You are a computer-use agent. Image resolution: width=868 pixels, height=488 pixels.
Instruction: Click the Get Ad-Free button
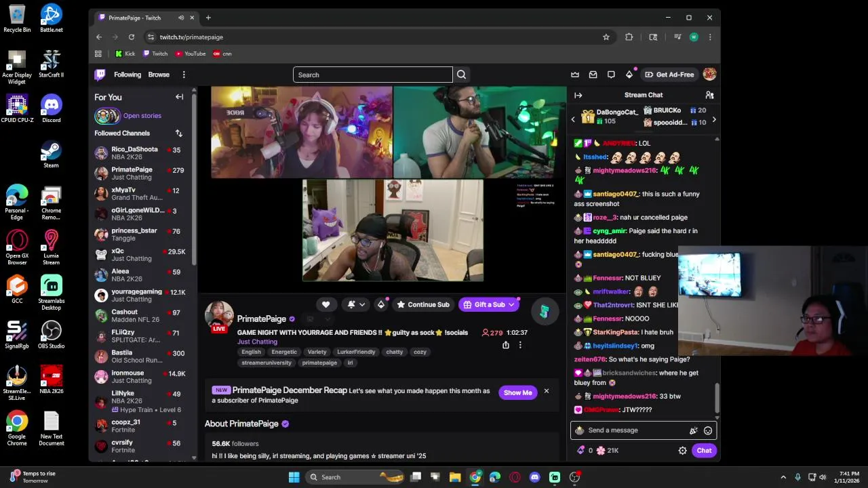[x=669, y=75]
